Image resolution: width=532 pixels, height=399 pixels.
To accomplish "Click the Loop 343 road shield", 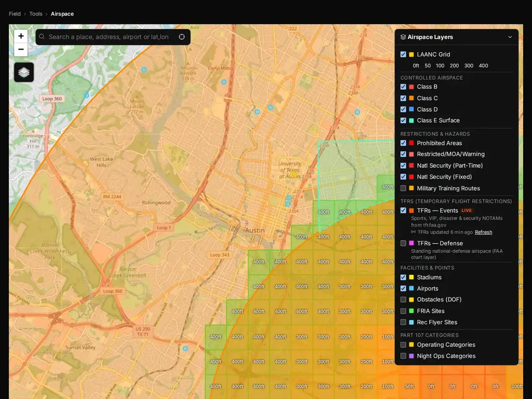I will [x=220, y=255].
